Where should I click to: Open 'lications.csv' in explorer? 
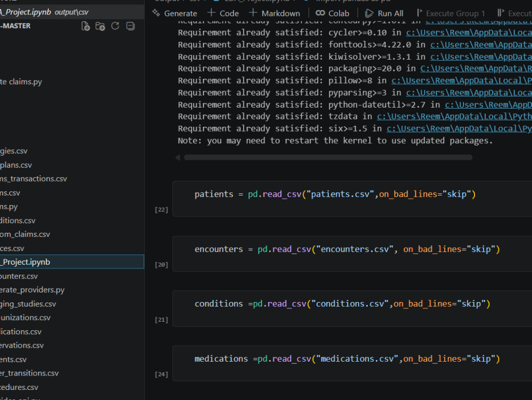[x=21, y=332]
